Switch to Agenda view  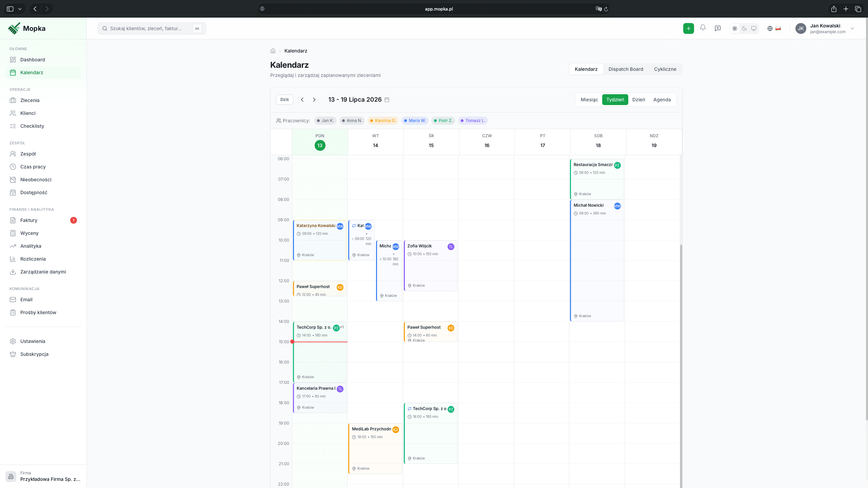click(x=662, y=100)
